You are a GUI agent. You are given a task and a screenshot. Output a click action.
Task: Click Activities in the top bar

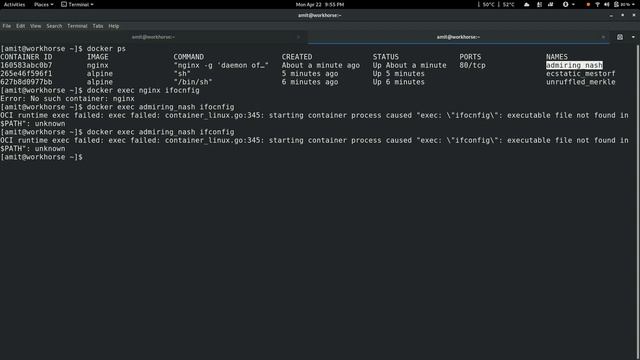14,4
